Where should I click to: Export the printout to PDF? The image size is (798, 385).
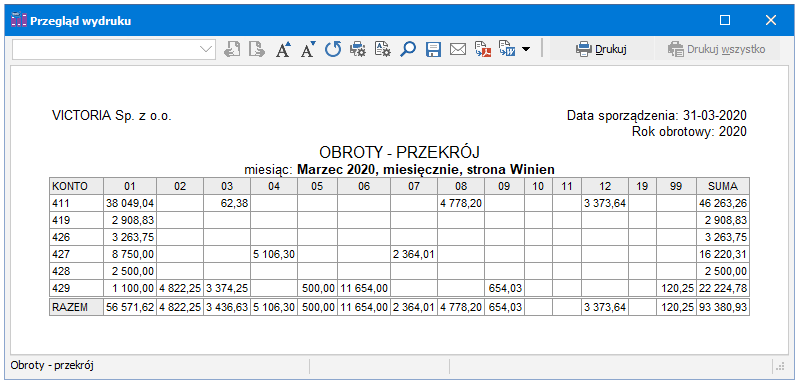coord(483,49)
